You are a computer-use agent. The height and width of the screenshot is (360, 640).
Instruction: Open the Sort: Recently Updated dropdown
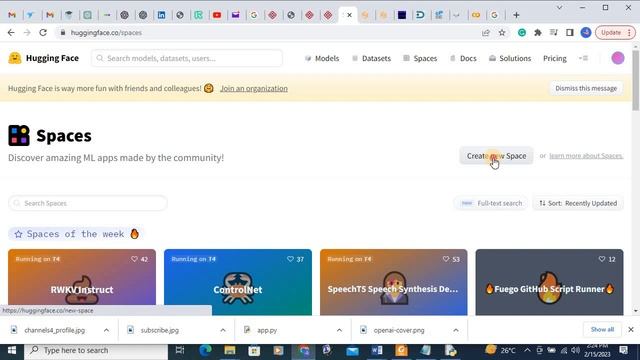tap(578, 203)
